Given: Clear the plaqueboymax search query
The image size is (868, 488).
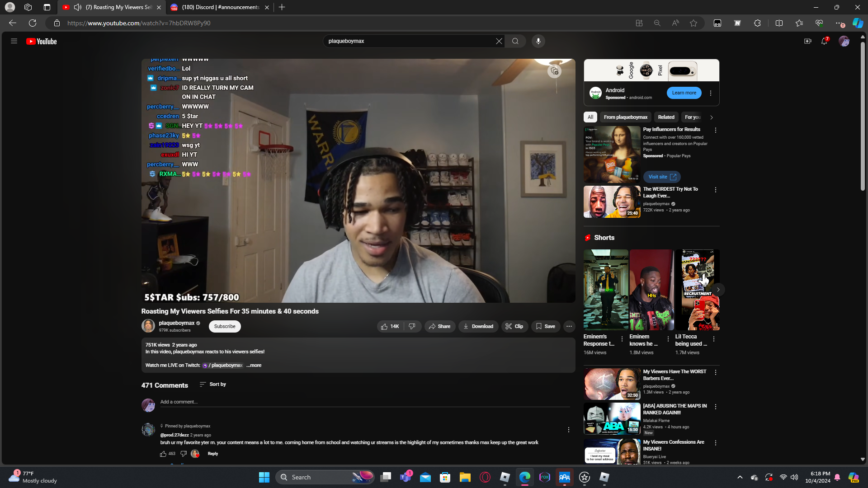Looking at the screenshot, I should [499, 41].
